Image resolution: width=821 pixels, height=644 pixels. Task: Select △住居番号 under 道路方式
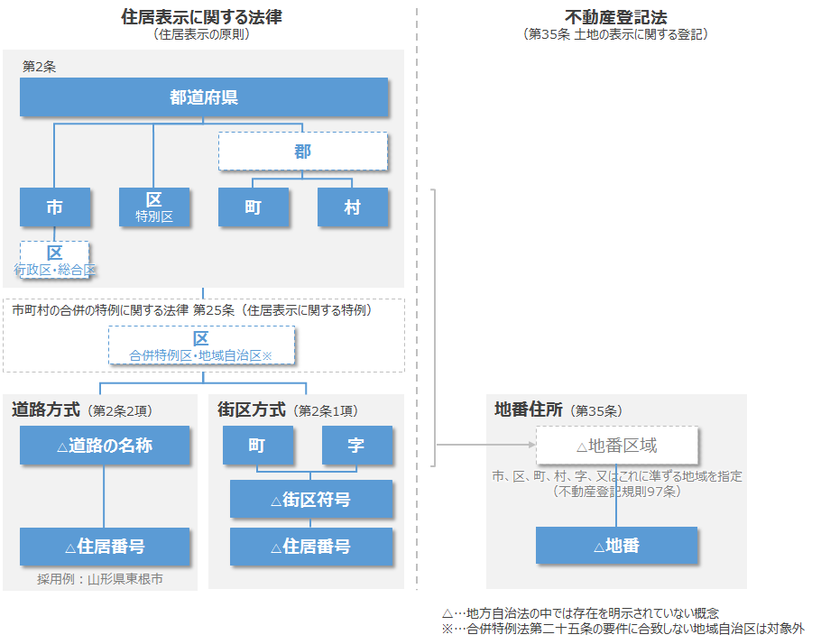105,547
